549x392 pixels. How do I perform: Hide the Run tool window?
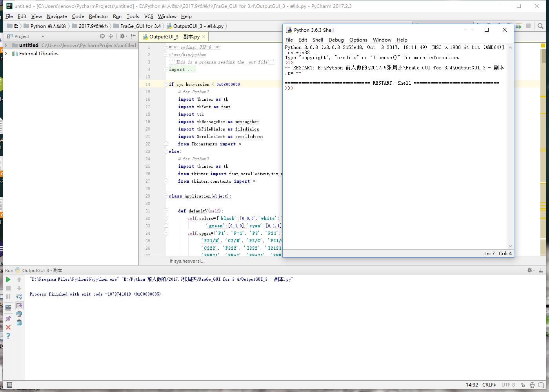tap(541, 270)
